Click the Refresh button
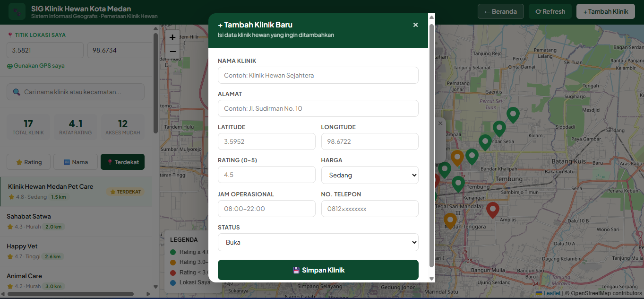The image size is (644, 299). 550,11
